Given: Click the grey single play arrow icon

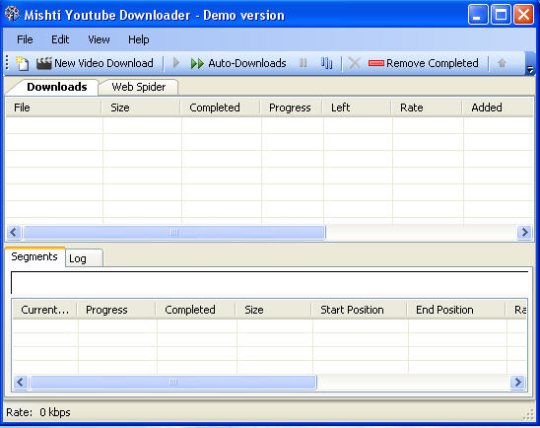Looking at the screenshot, I should [x=176, y=63].
